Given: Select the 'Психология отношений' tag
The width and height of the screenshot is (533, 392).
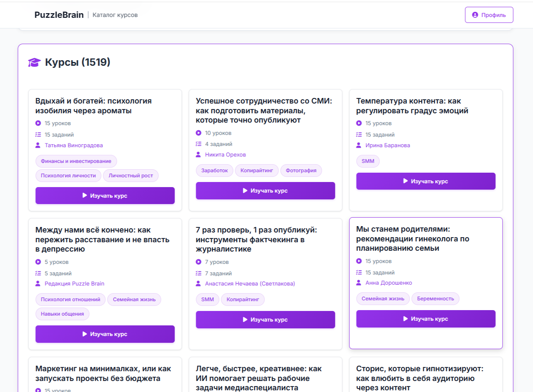Looking at the screenshot, I should click(x=70, y=299).
